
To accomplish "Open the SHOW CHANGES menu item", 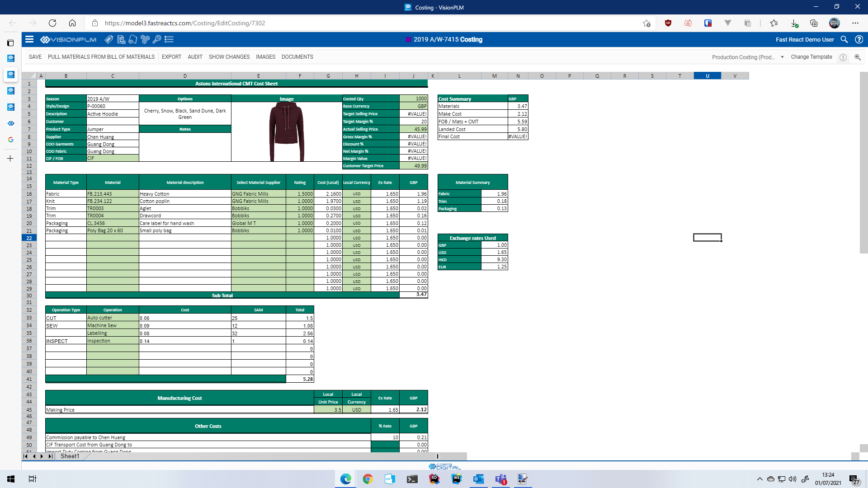I will point(229,57).
